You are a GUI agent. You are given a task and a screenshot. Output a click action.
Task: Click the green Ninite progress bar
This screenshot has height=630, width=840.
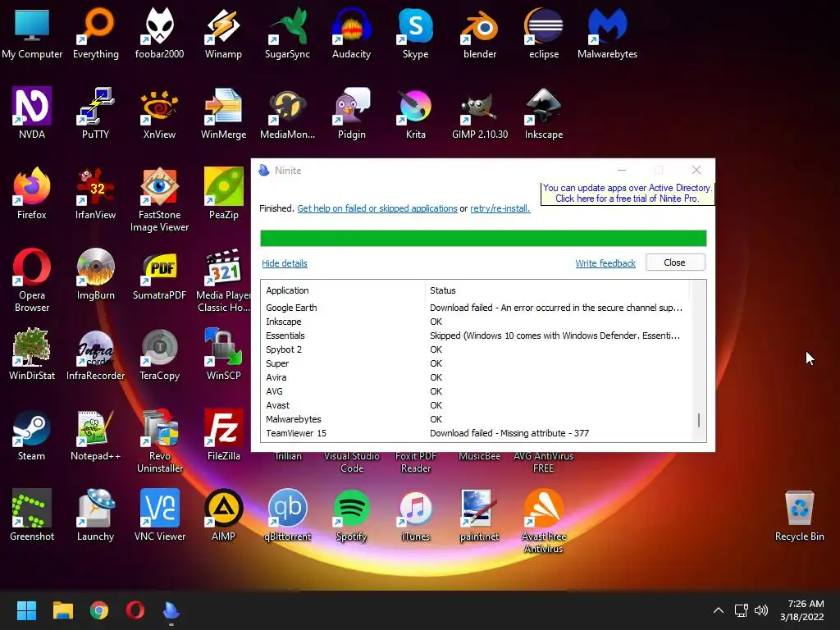click(x=483, y=238)
